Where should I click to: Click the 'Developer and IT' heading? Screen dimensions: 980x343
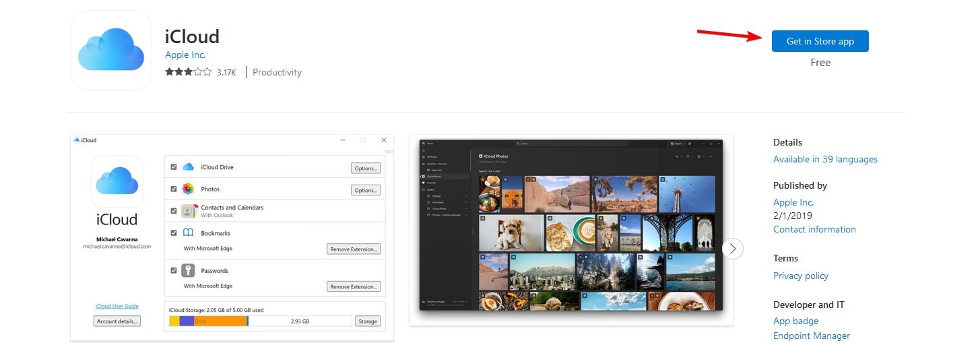[809, 305]
